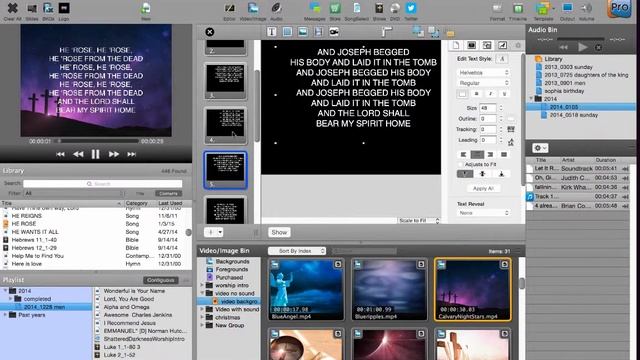The image size is (640, 360).
Task: Click the Volume toolbar icon
Action: [x=586, y=8]
